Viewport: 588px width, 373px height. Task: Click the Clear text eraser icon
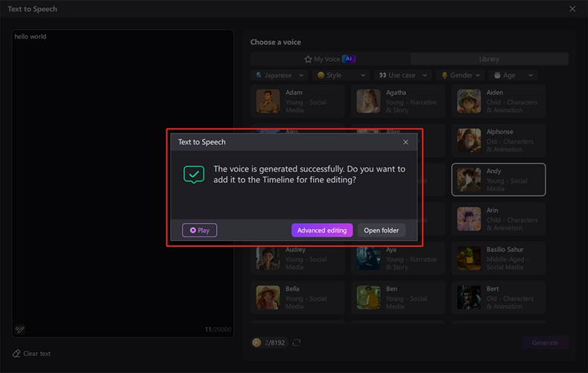pyautogui.click(x=16, y=354)
